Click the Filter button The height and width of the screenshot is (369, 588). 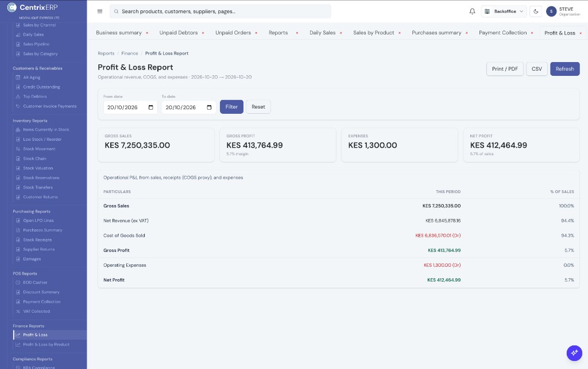(231, 106)
